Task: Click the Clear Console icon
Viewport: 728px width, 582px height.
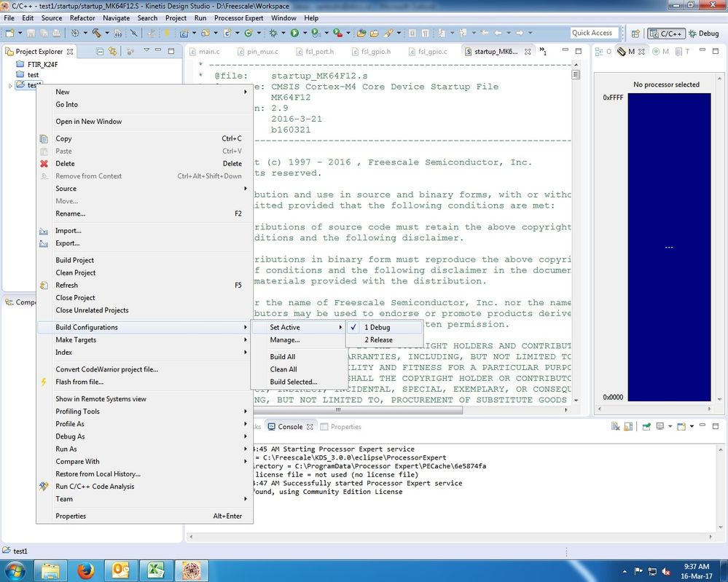Action: (616, 427)
